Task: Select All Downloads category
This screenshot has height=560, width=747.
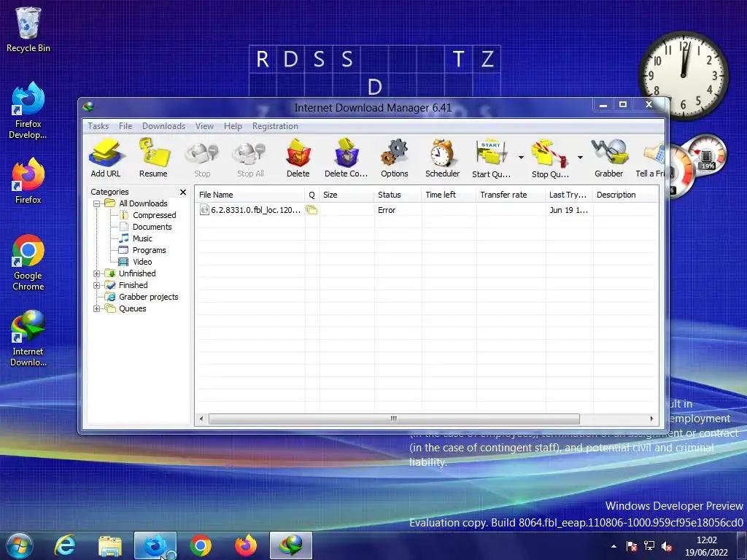Action: tap(143, 204)
